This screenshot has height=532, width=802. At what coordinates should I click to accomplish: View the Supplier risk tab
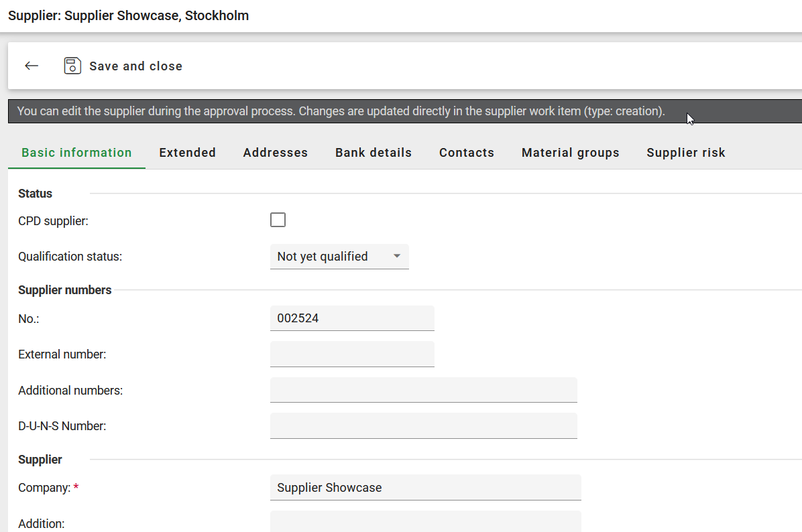pyautogui.click(x=685, y=153)
